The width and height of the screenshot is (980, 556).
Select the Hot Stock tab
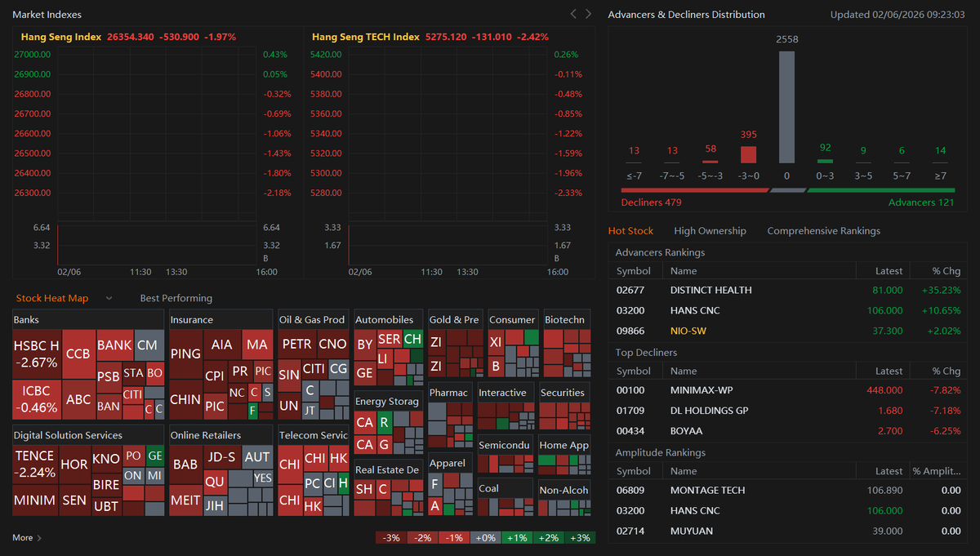(x=630, y=230)
